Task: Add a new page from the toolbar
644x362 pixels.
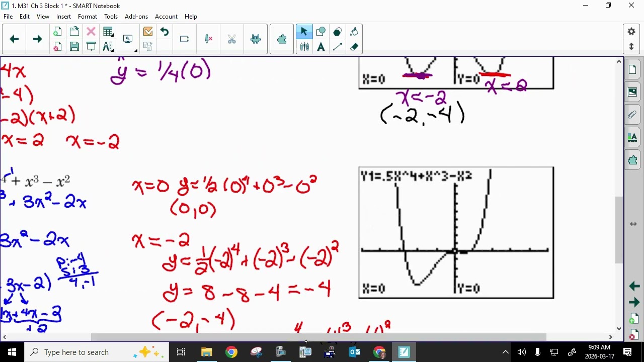Action: point(57,32)
